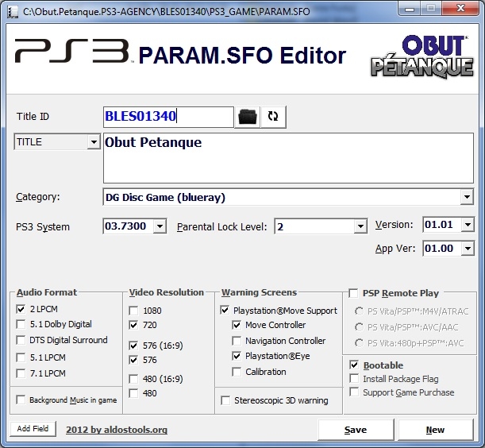
Task: Enable DTS Digital Surround
Action: click(x=21, y=340)
